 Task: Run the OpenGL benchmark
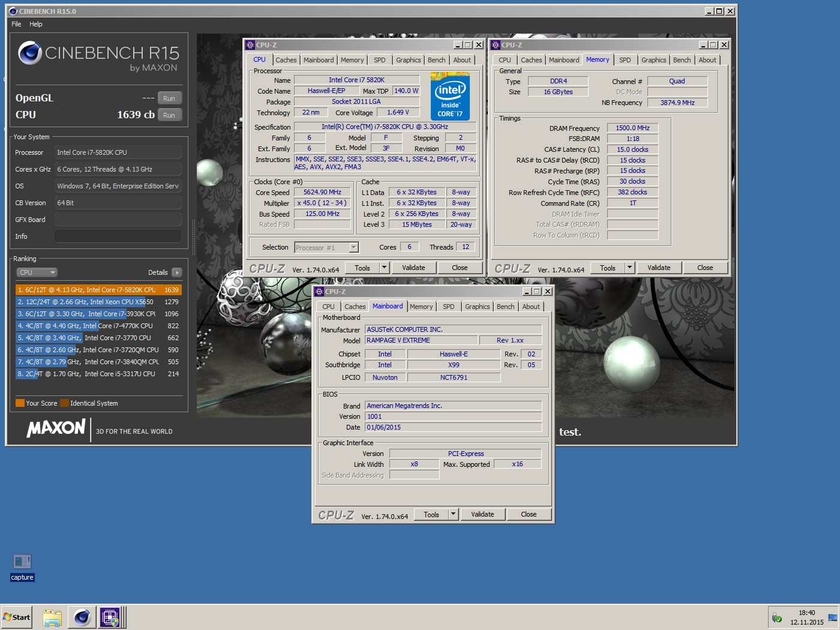click(x=169, y=98)
